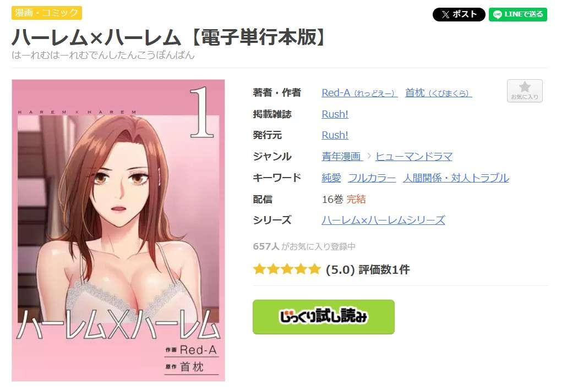Image resolution: width=567 pixels, height=392 pixels.
Task: Open the Rush! link beside 掲載雑誌
Action: click(335, 114)
